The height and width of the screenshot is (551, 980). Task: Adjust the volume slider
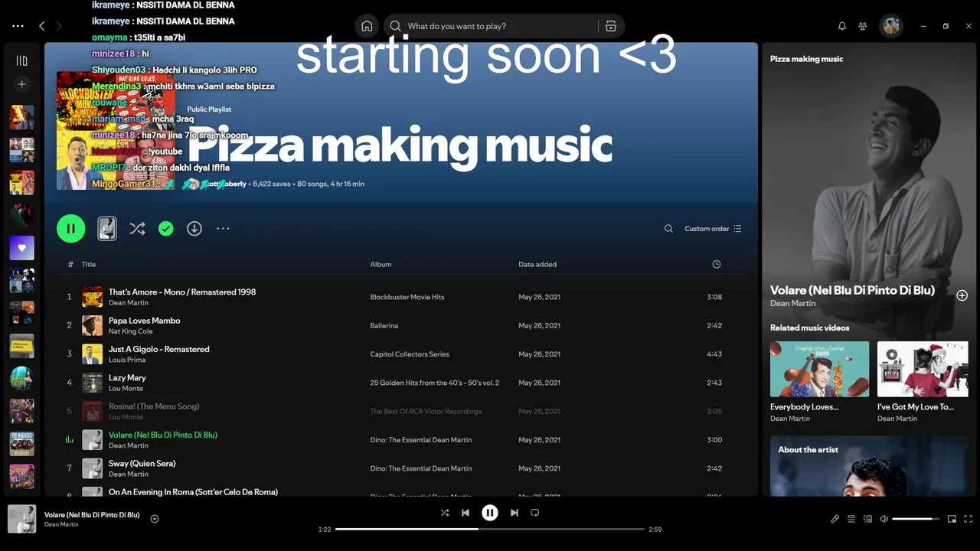click(x=916, y=519)
